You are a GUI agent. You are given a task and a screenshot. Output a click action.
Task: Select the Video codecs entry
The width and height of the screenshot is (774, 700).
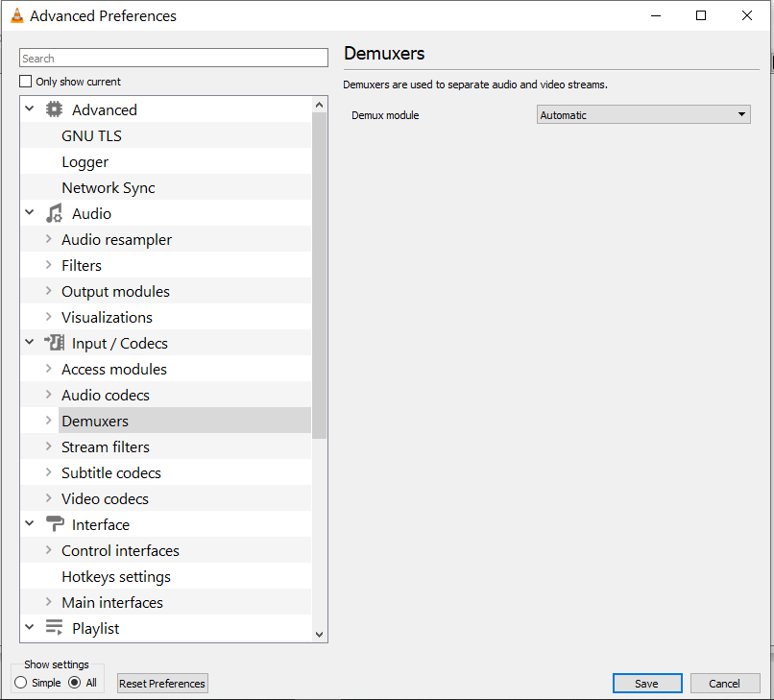pos(105,498)
